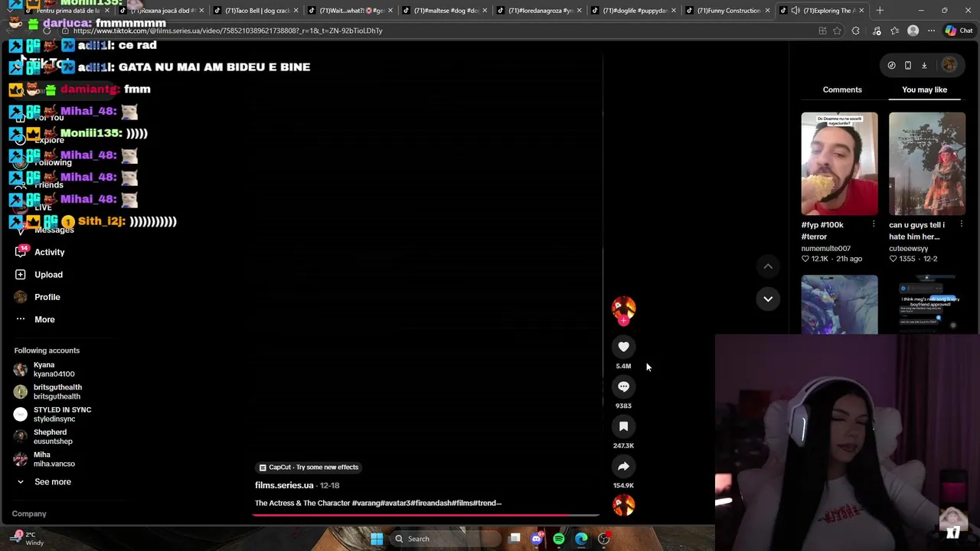Open the weather widget showing 2°C Windy
980x551 pixels.
[28, 538]
